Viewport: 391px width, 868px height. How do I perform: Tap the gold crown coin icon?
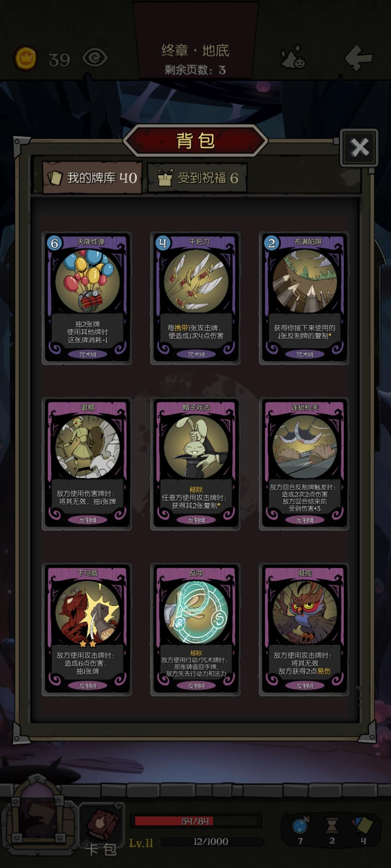point(25,58)
